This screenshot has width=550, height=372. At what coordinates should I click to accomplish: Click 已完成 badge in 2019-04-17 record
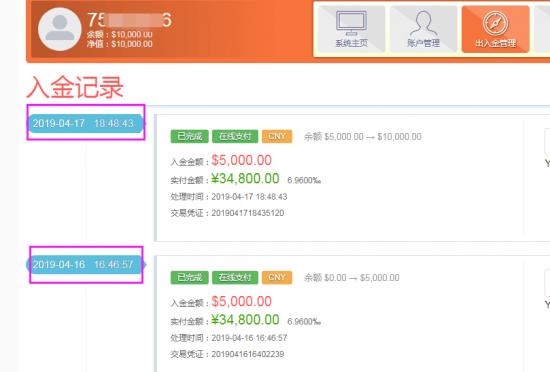tap(189, 136)
